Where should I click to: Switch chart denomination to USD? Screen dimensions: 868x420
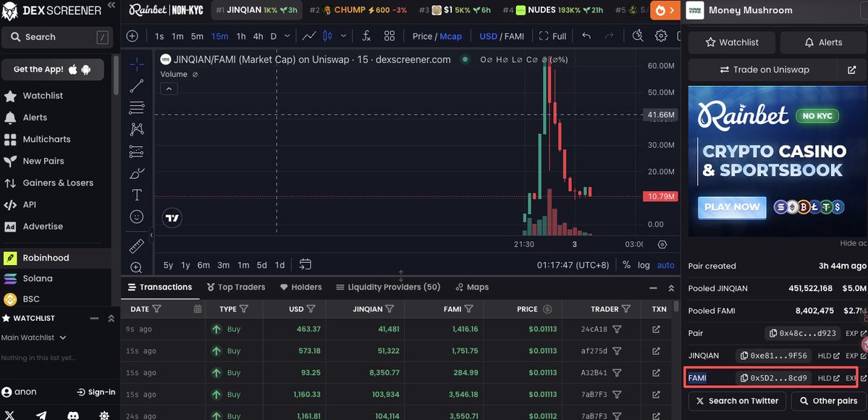[488, 36]
